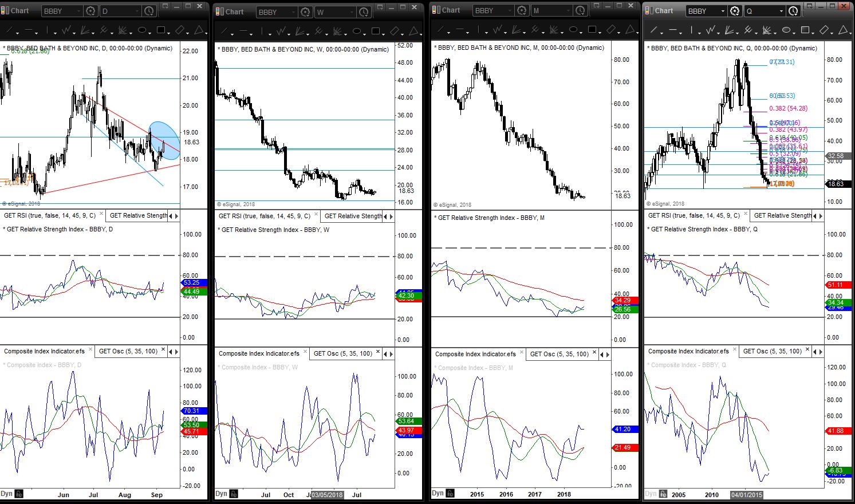
Task: Select the trend line tool in the weekly chart
Action: 226,31
